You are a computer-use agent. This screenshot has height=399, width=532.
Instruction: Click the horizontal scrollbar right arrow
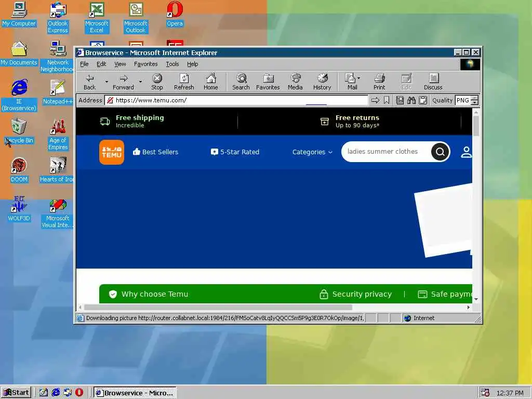click(469, 308)
